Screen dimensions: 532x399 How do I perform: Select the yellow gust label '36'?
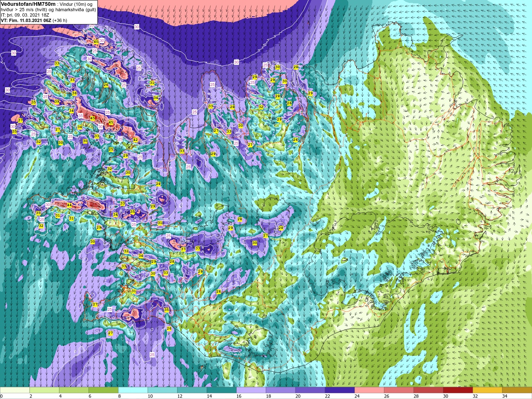(74, 94)
